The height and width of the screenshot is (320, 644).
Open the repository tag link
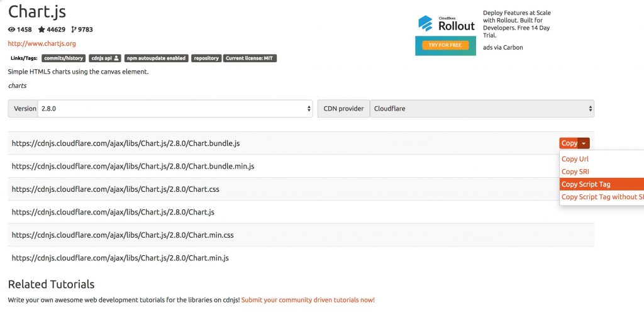206,58
